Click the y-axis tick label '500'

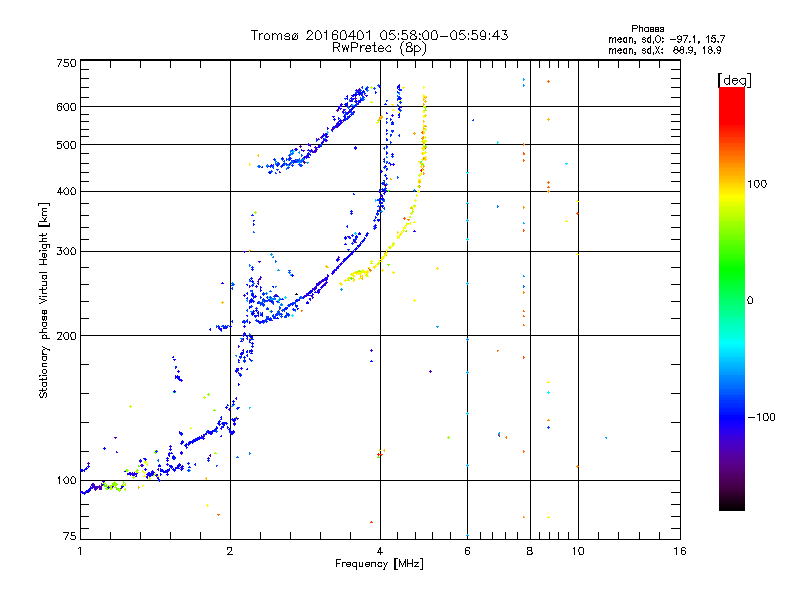click(x=66, y=145)
